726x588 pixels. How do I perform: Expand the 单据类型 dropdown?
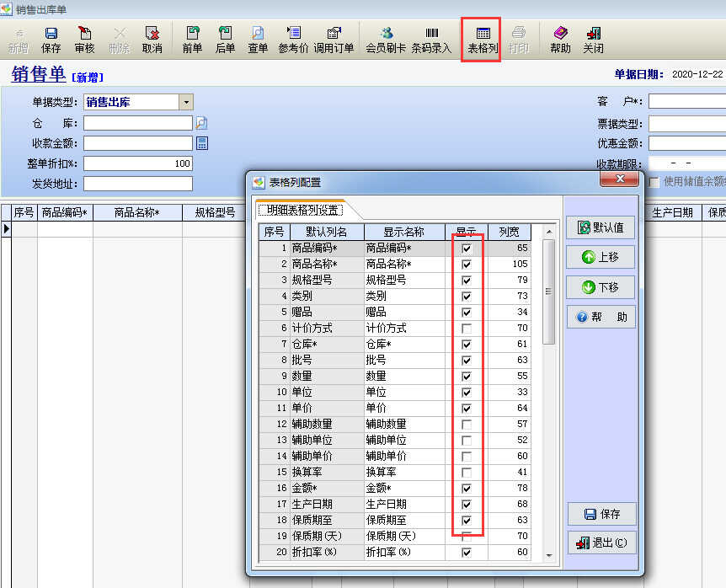click(x=185, y=102)
